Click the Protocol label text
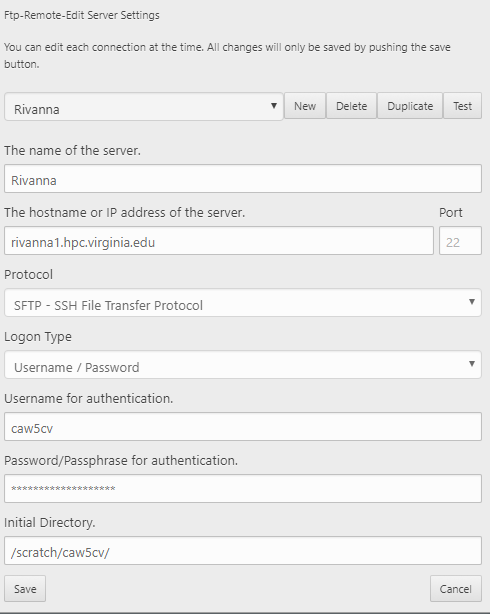 (x=29, y=274)
